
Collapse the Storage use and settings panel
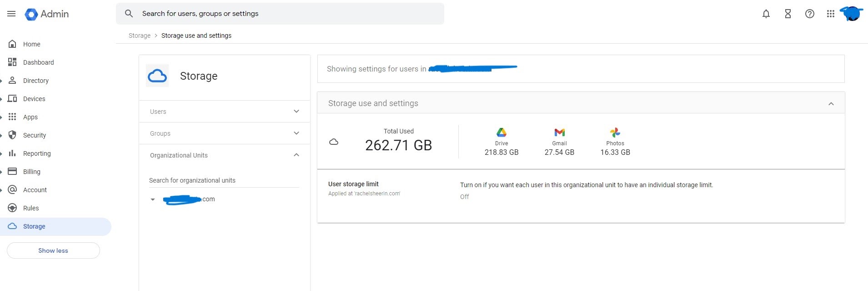[x=831, y=104]
